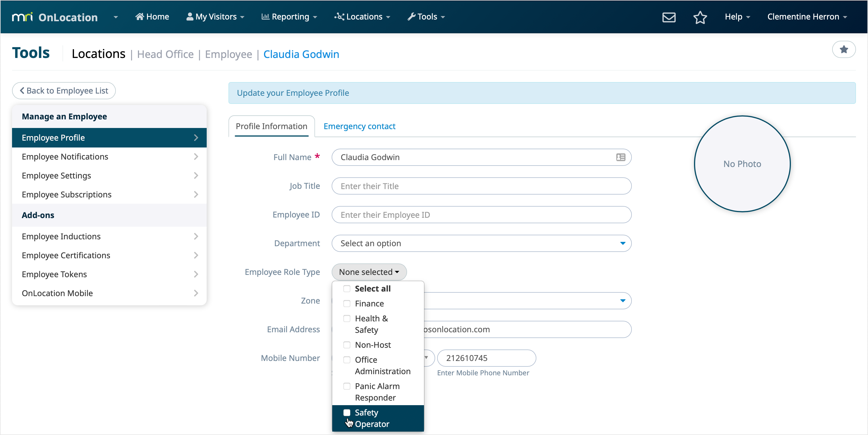Collapse the None selected role dropdown

tap(369, 272)
